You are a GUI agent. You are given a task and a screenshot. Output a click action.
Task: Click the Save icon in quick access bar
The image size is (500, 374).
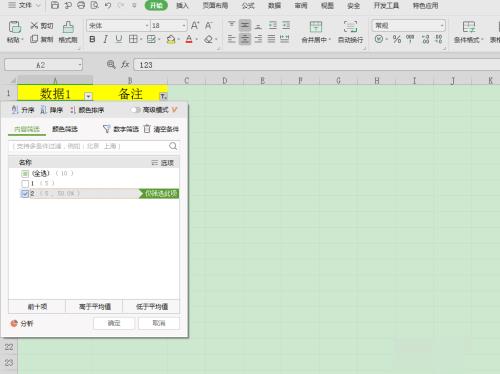(55, 5)
